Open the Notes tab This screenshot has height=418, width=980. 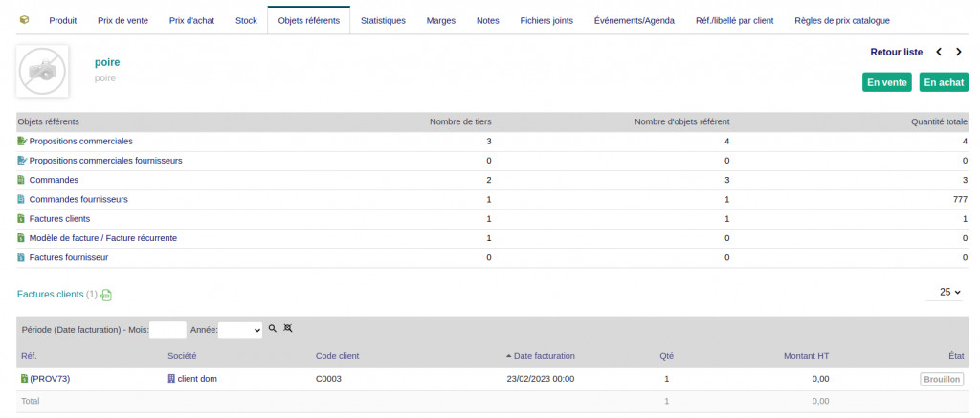click(487, 21)
